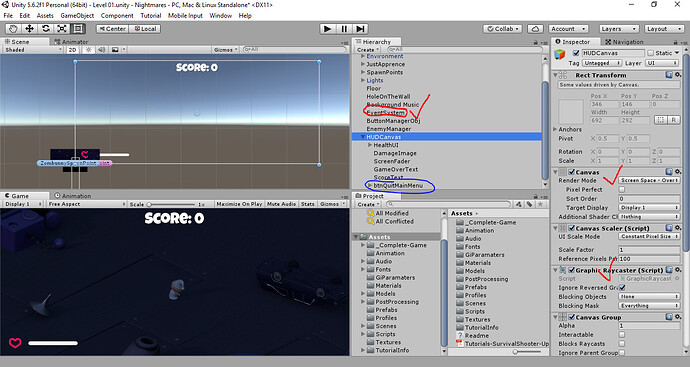Select the Hand tool in toolbar
The image size is (690, 367).
click(x=14, y=29)
